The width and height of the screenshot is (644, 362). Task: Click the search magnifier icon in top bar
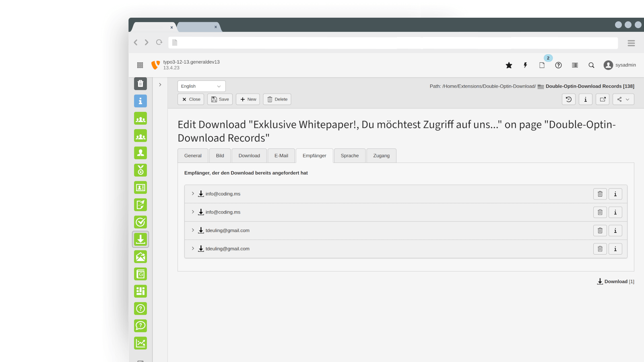coord(591,65)
